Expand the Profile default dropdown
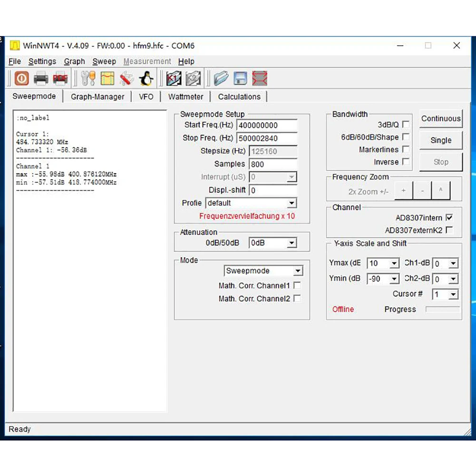The width and height of the screenshot is (476, 476). (x=252, y=203)
